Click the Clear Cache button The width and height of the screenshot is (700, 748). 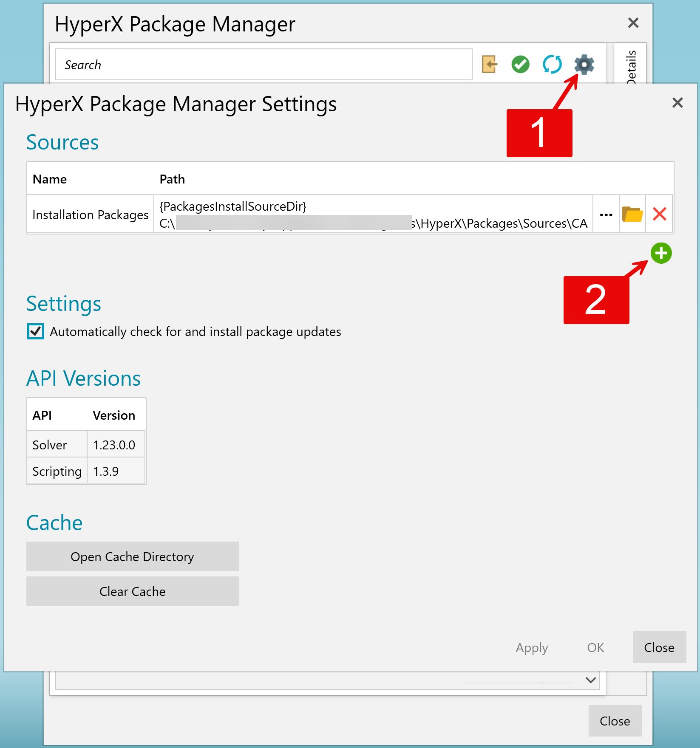coord(133,591)
